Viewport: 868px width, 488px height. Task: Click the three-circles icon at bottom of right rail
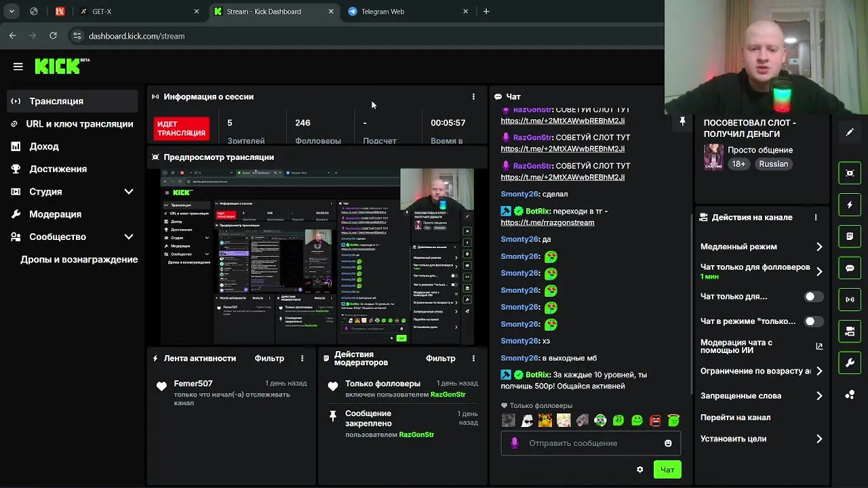(x=850, y=395)
